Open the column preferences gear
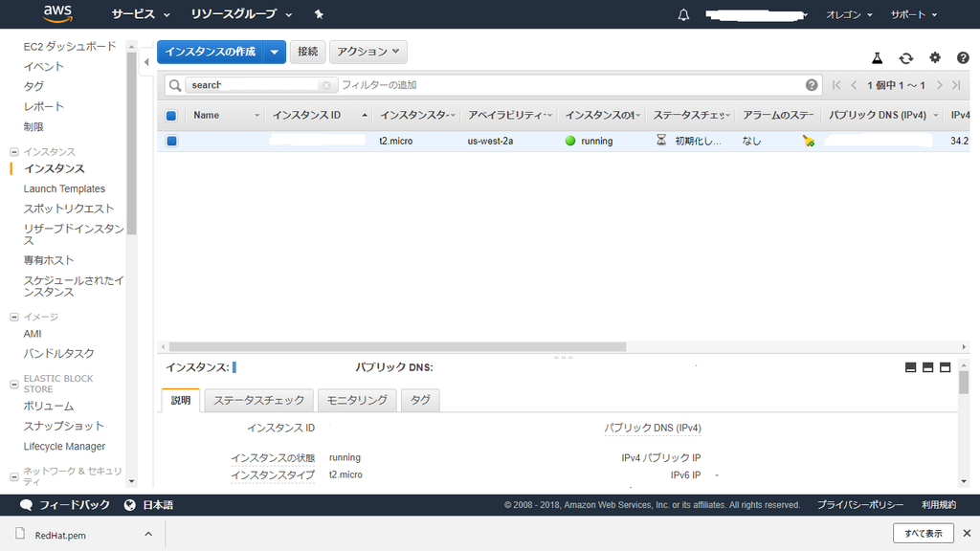 pos(935,58)
